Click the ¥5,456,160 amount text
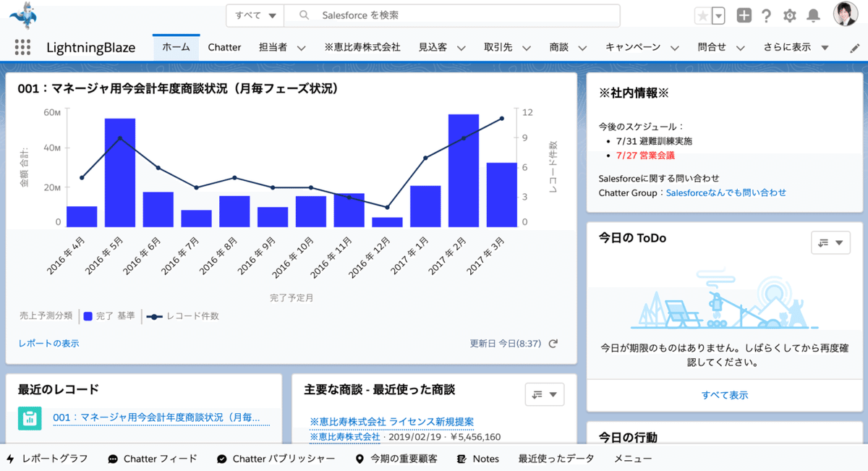This screenshot has width=868, height=471. (475, 437)
